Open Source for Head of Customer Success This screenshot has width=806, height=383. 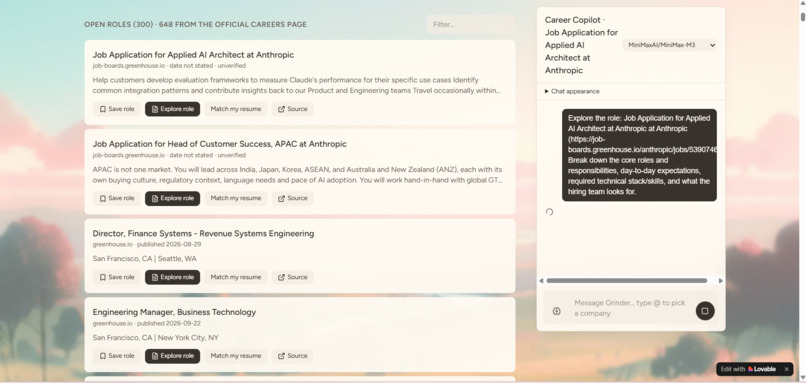click(292, 198)
